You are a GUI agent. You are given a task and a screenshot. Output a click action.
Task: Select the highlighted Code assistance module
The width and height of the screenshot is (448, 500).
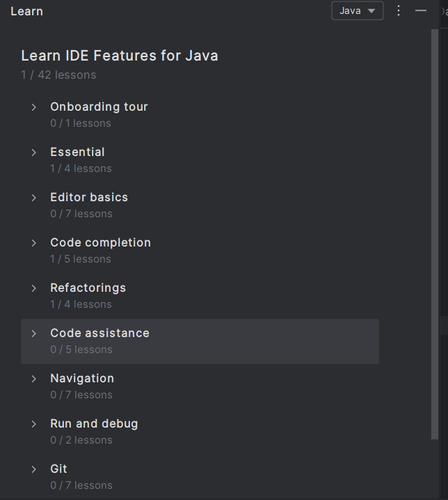(x=200, y=341)
